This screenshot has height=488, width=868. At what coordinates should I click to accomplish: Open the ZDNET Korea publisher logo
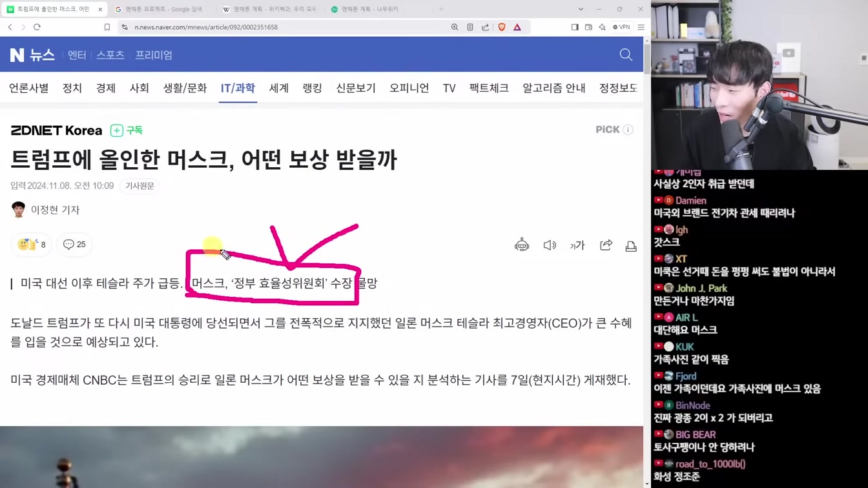pyautogui.click(x=56, y=130)
